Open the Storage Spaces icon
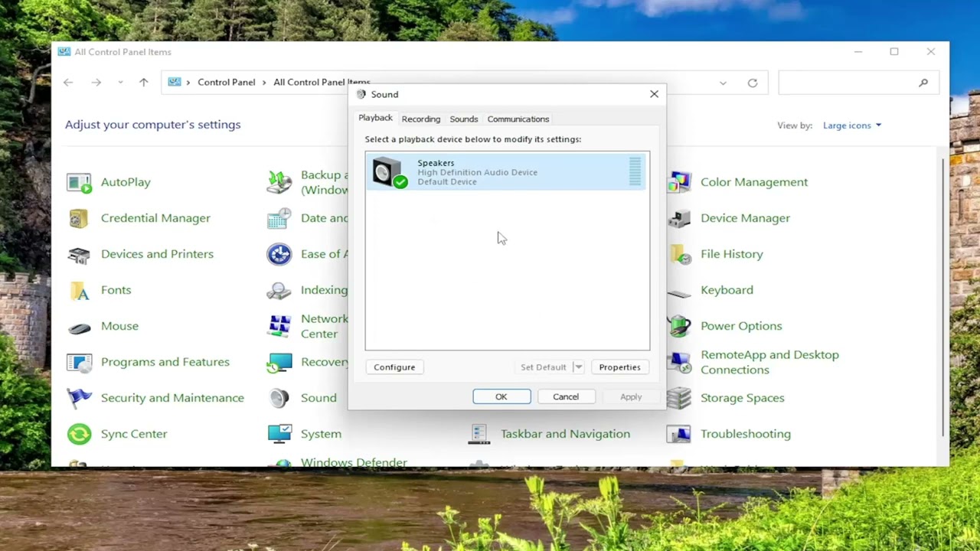This screenshot has width=980, height=551. (x=679, y=398)
